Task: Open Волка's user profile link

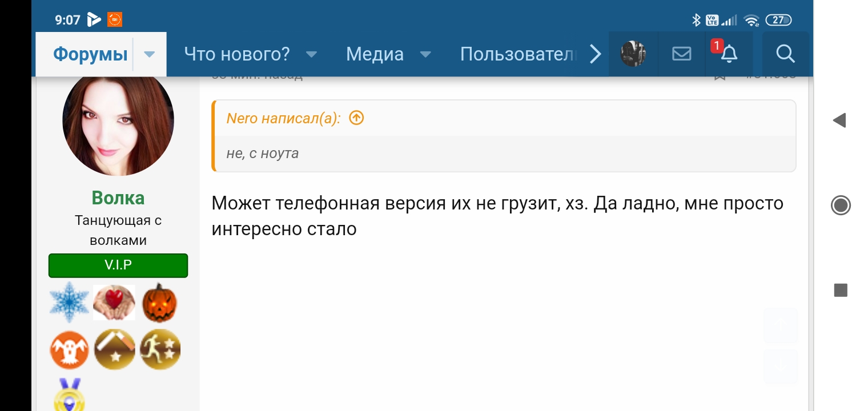Action: pyautogui.click(x=118, y=198)
